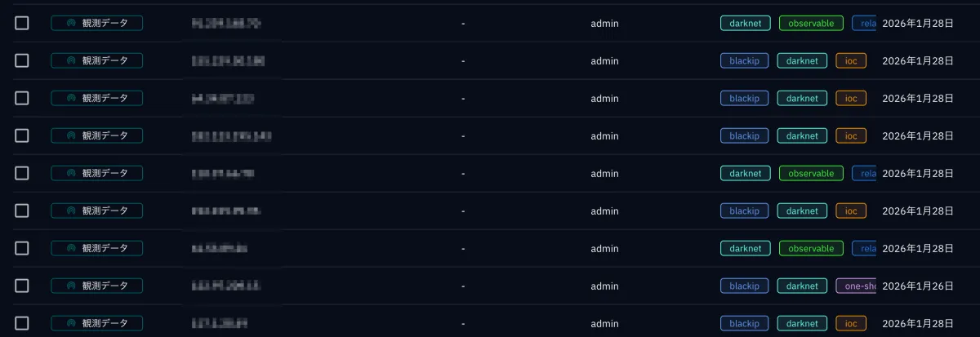Screen dimensions: 980x337
Task: Click the 観測データ icon in the second row
Action: pos(71,60)
